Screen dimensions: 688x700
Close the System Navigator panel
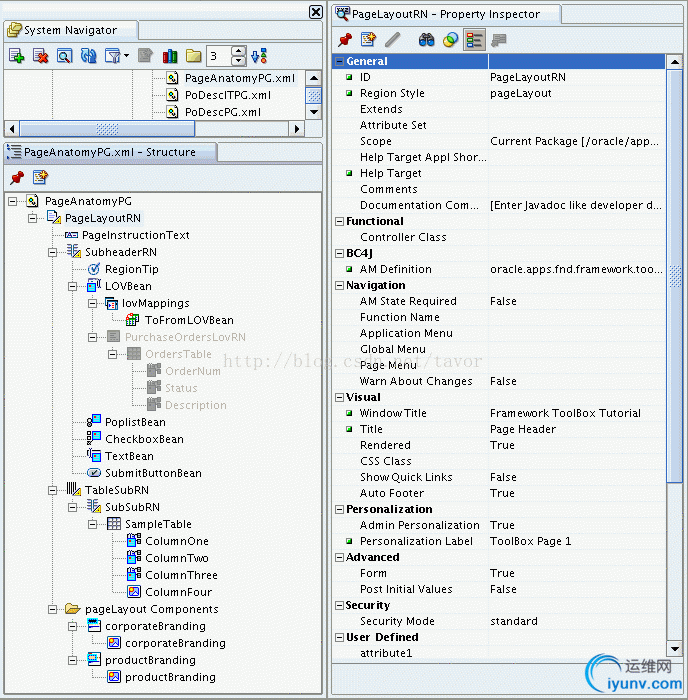click(x=316, y=12)
